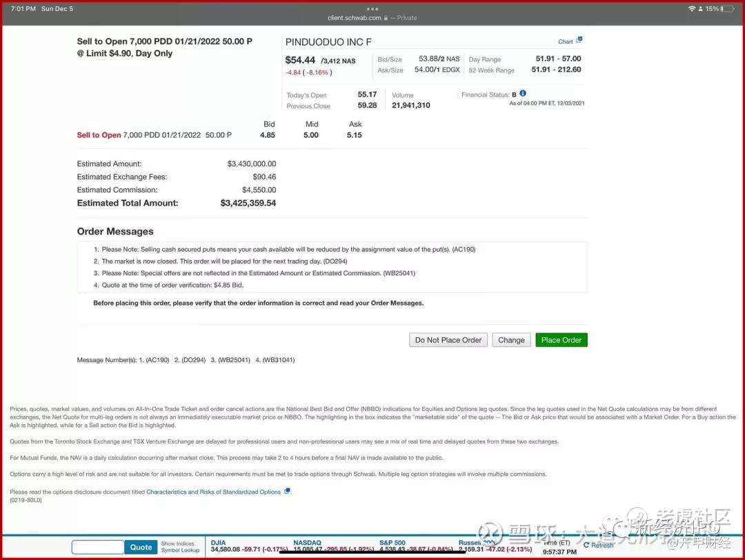Click the refresh circular arrow icon
The width and height of the screenshot is (745, 560).
pos(586,546)
